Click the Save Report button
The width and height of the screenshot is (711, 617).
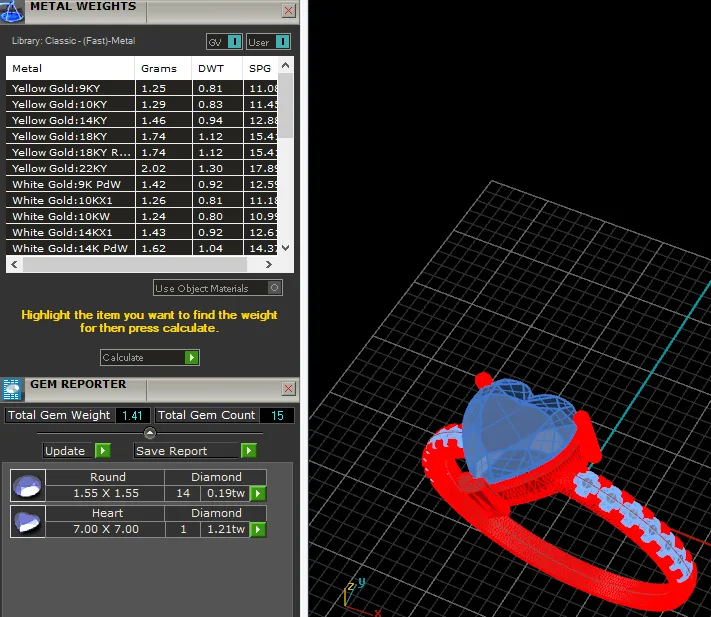(195, 451)
